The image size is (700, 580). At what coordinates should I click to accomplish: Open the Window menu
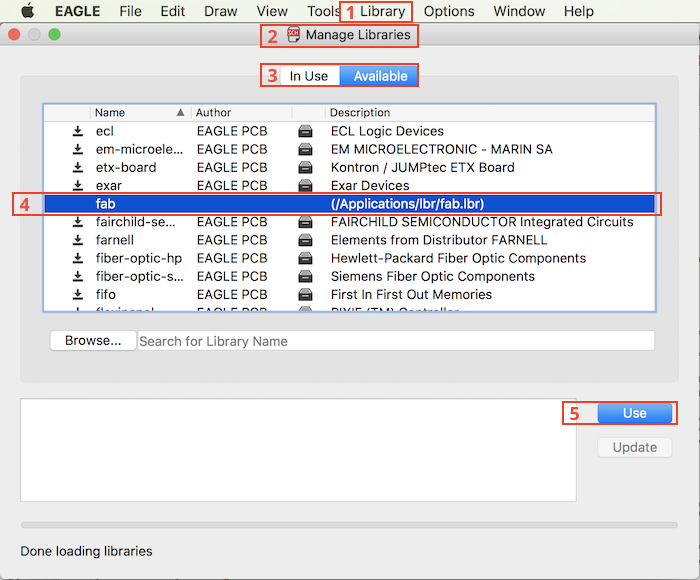(x=519, y=11)
